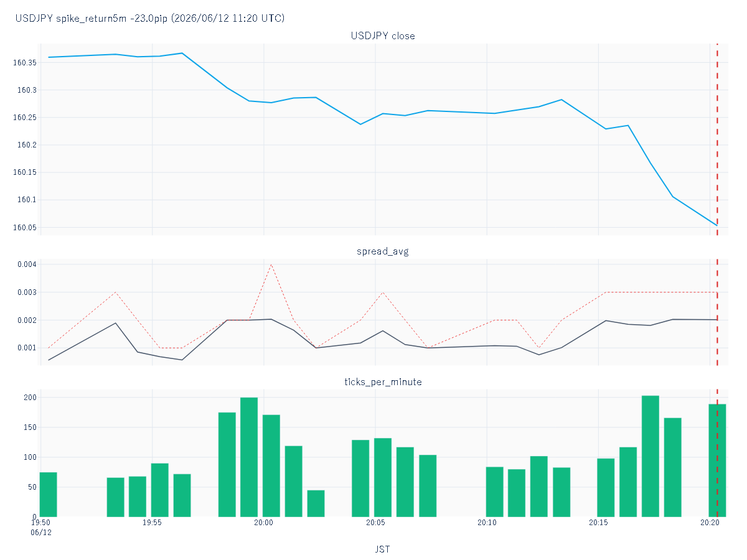Click the tallest ticks bar near 20:17
This screenshot has width=747, height=560.
[651, 456]
